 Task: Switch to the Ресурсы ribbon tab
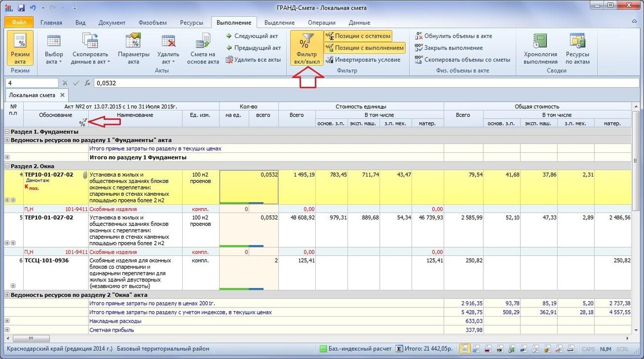click(191, 23)
